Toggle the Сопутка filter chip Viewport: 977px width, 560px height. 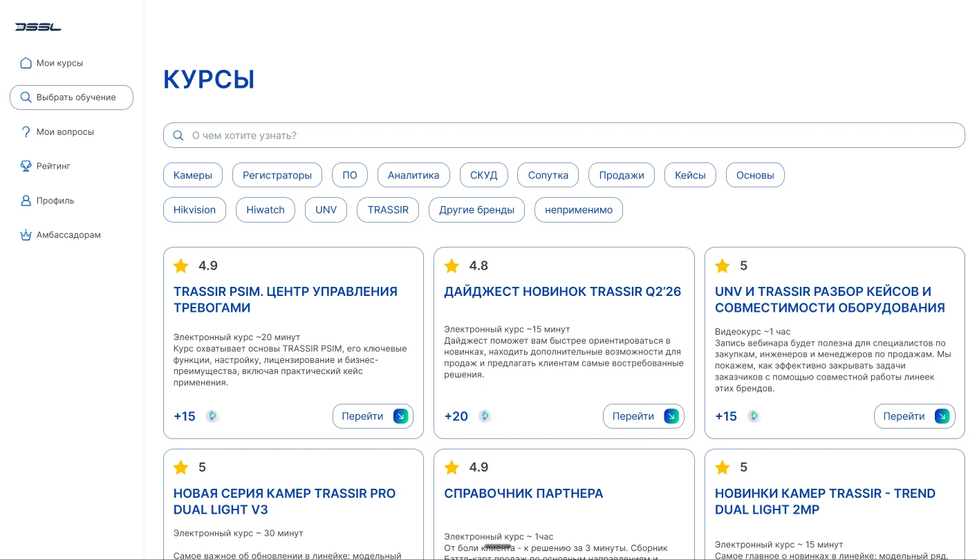(x=548, y=175)
